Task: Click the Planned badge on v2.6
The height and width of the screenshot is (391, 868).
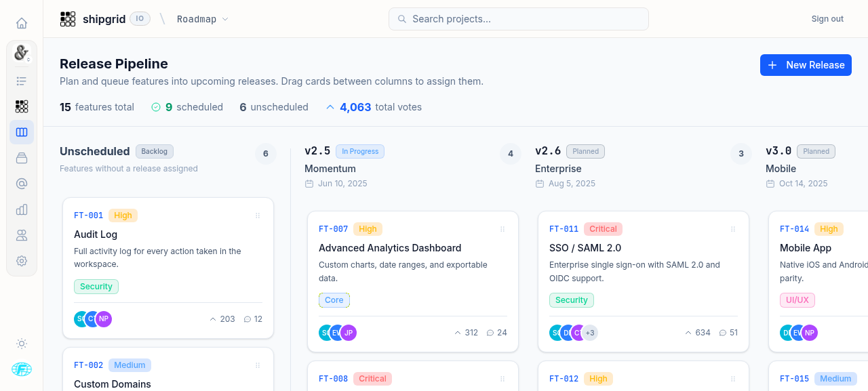Action: click(x=586, y=151)
